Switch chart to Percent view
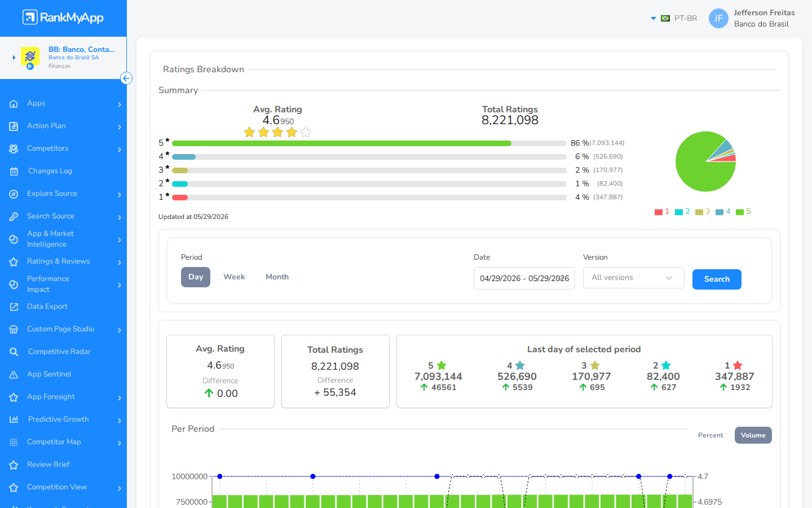 point(710,435)
